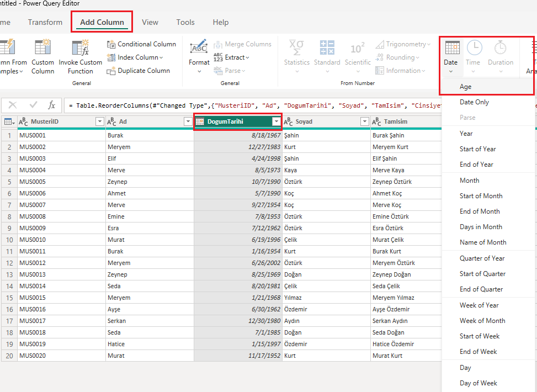
Task: Click the date cell 12/27/1983
Action: [x=238, y=147]
